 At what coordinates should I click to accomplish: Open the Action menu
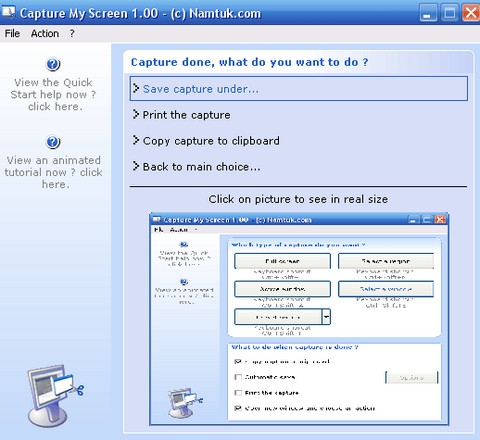(x=45, y=33)
